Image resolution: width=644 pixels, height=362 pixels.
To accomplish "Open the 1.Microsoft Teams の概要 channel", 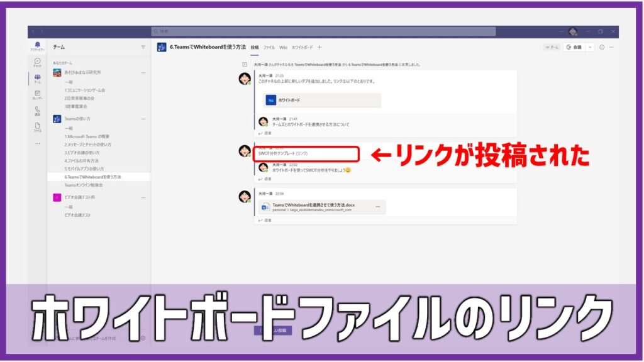I will (87, 136).
